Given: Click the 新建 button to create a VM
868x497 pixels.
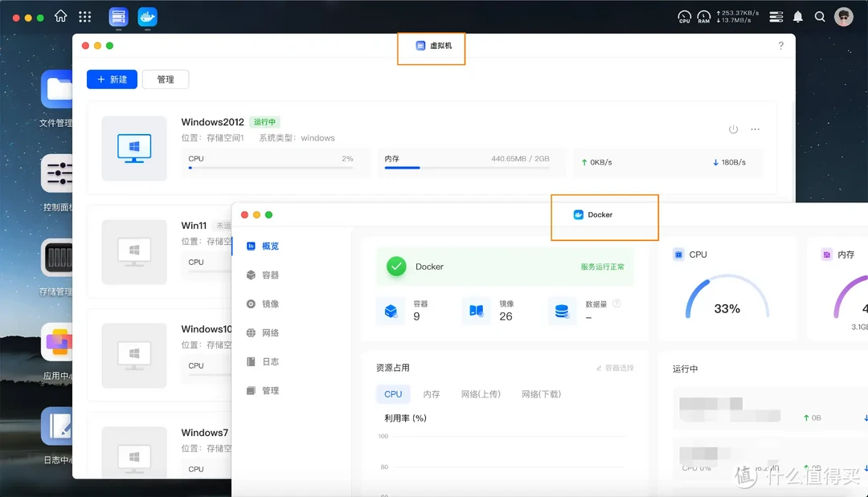Looking at the screenshot, I should (112, 79).
